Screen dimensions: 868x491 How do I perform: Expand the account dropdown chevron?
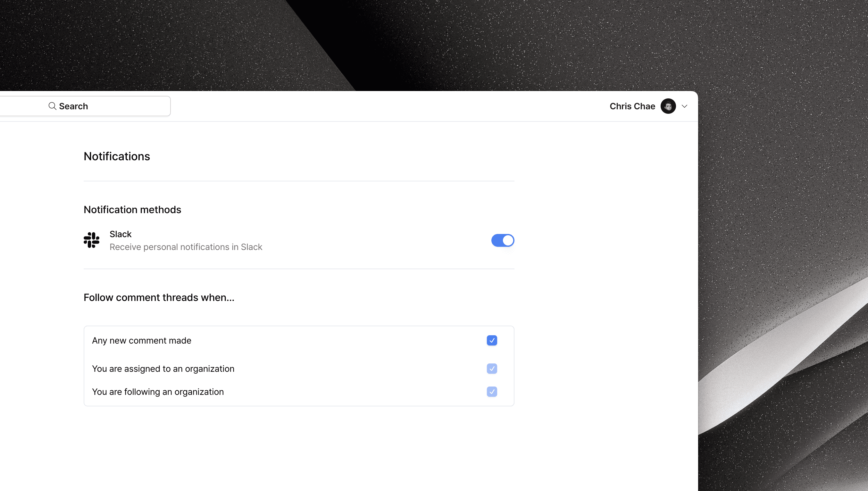click(684, 106)
